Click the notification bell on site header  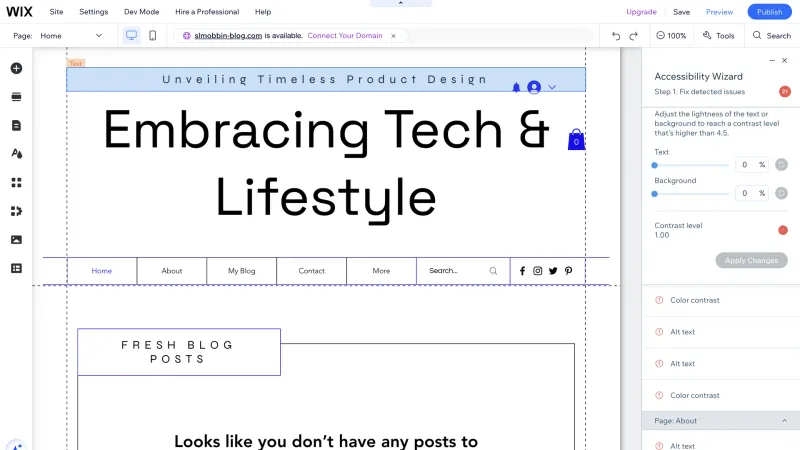(x=516, y=87)
